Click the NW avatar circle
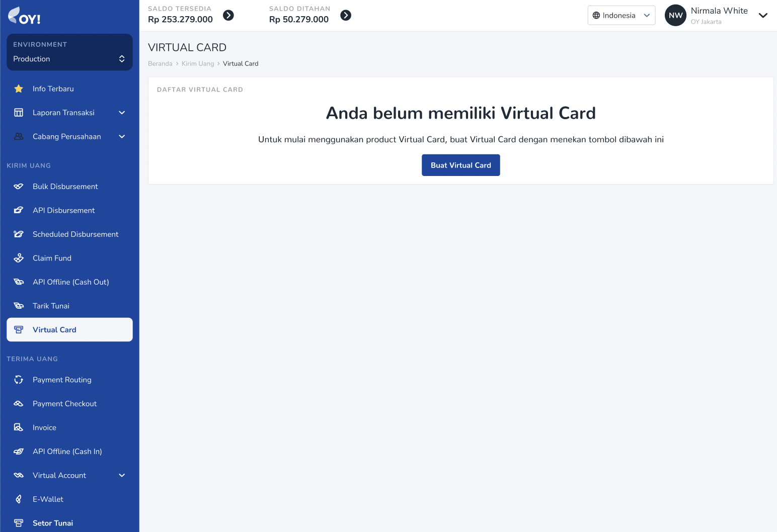The height and width of the screenshot is (532, 777). 676,16
